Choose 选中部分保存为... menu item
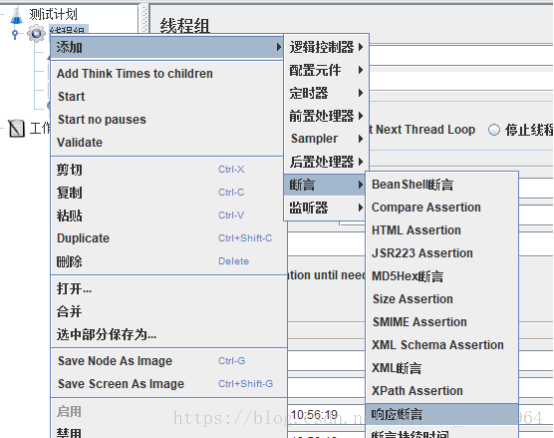Screen dimensions: 554x438 point(169,334)
